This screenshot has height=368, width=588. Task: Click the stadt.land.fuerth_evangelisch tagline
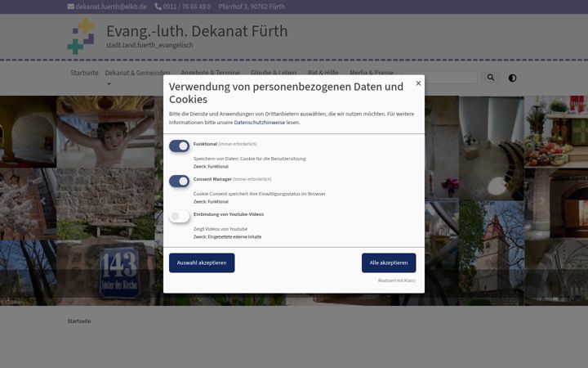149,45
